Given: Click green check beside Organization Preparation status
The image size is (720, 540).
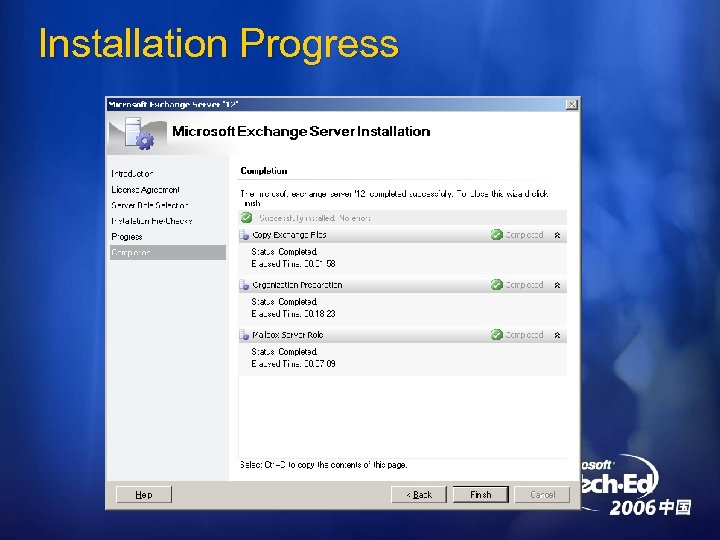Looking at the screenshot, I should tap(496, 285).
